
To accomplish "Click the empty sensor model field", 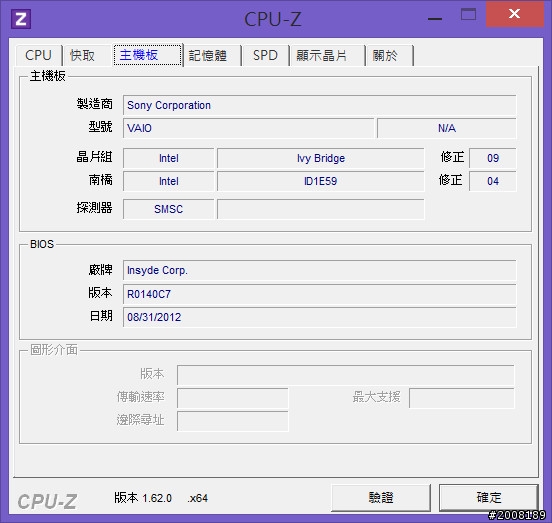I will click(321, 209).
